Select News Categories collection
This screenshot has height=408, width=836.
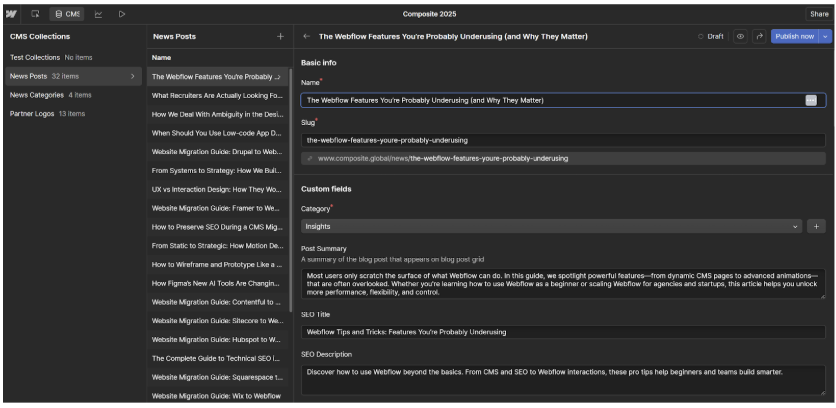click(x=73, y=95)
